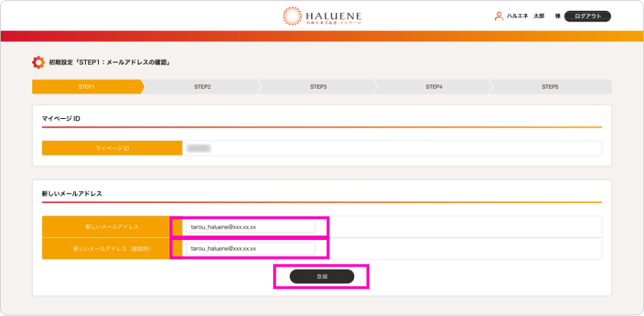Focus the 新しいメールアドレス（確認用） input field
The height and width of the screenshot is (316, 644).
point(250,249)
